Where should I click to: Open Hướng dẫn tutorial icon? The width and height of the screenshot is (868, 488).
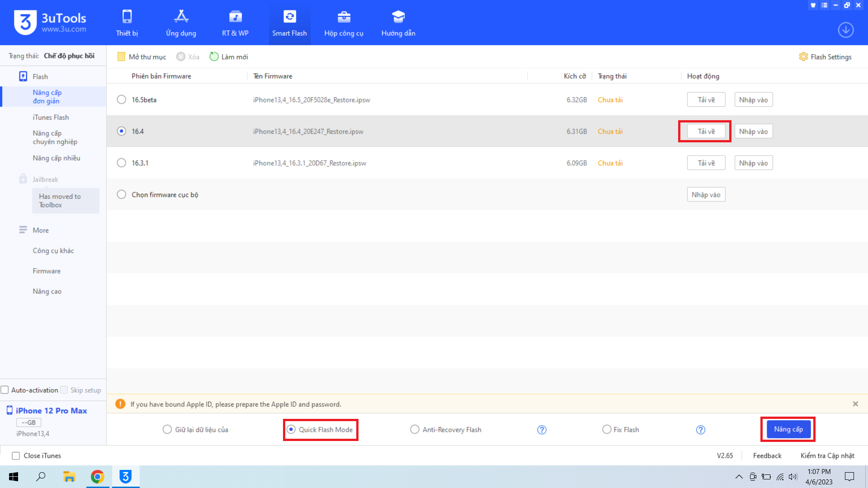pyautogui.click(x=398, y=23)
